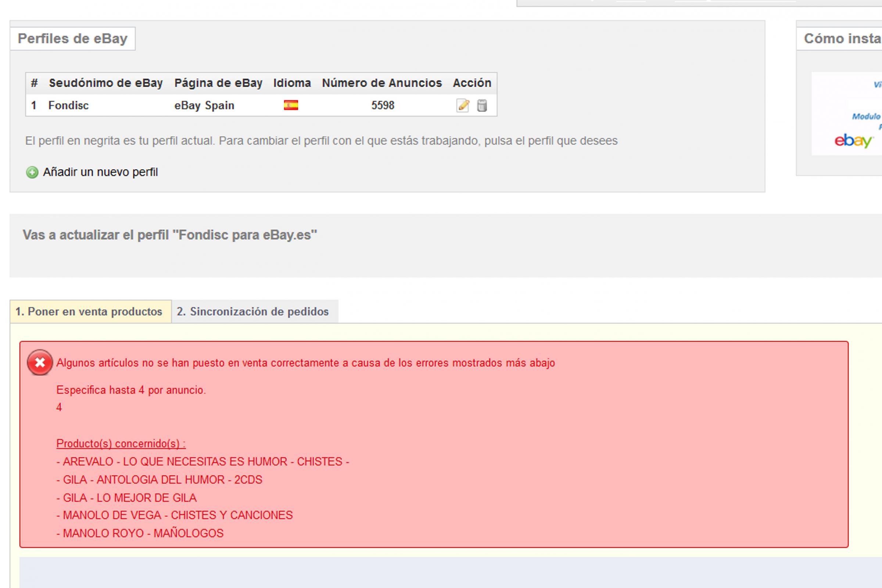Viewport: 882px width, 588px height.
Task: Click the eBay logo in right panel
Action: tap(853, 141)
